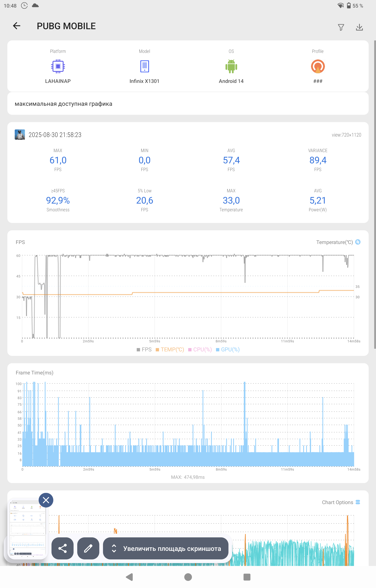Tap the MAX 61,0 FPS value
The height and width of the screenshot is (588, 376).
[x=58, y=160]
